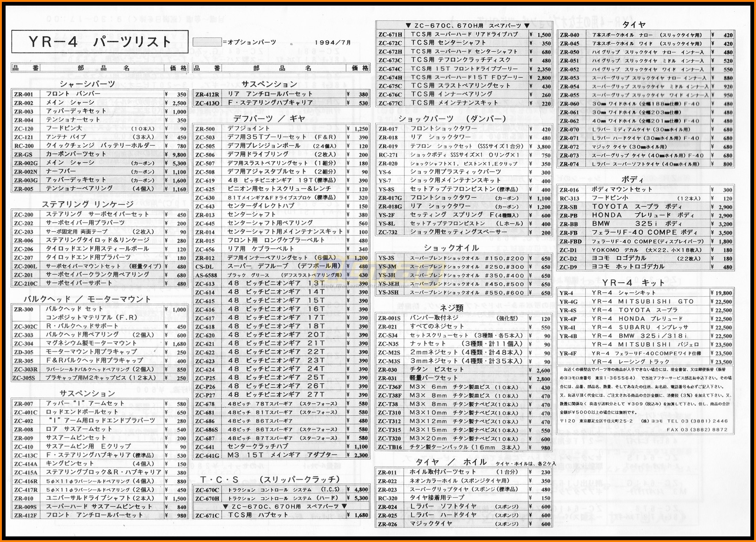Click part number "ZR-300"

(24, 309)
